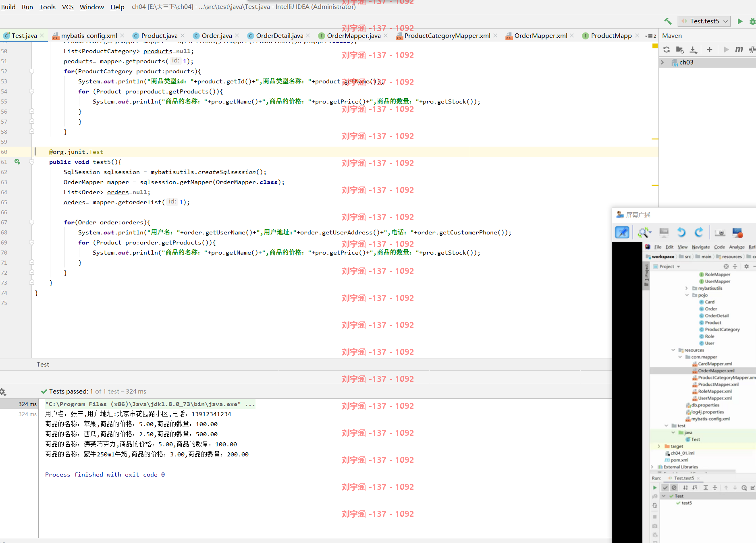Open the OrderMapper.xml editor tab
Viewport: 756px width, 543px height.
(x=541, y=36)
